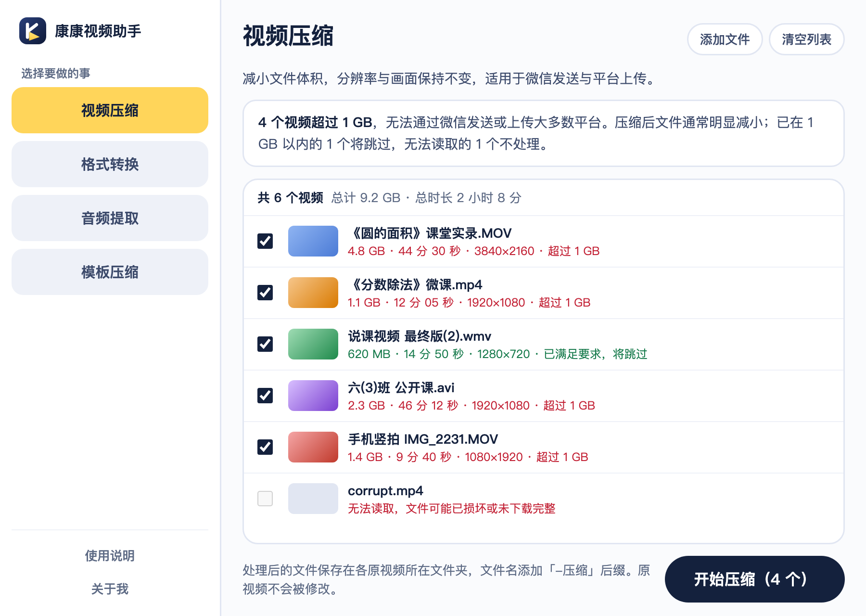Screen dimensions: 866x616
Task: Click the gray placeholder thumbnail of corrupt.mp4
Action: [313, 499]
